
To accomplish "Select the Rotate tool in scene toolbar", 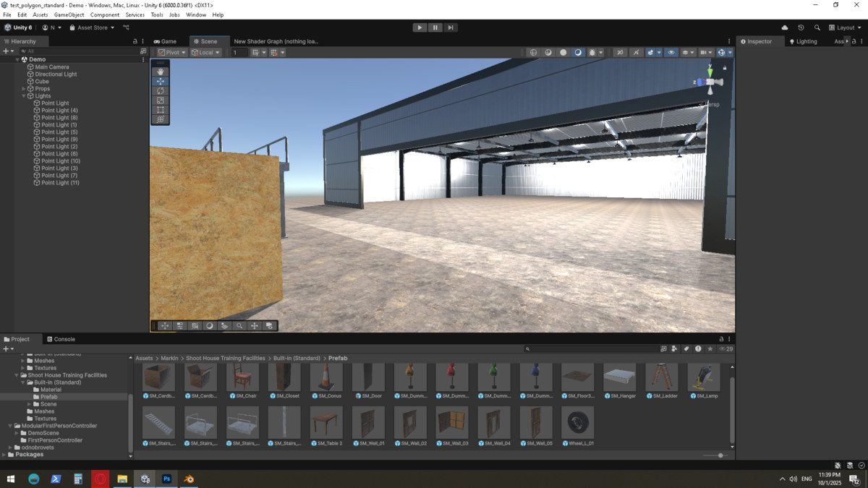I will pos(161,91).
